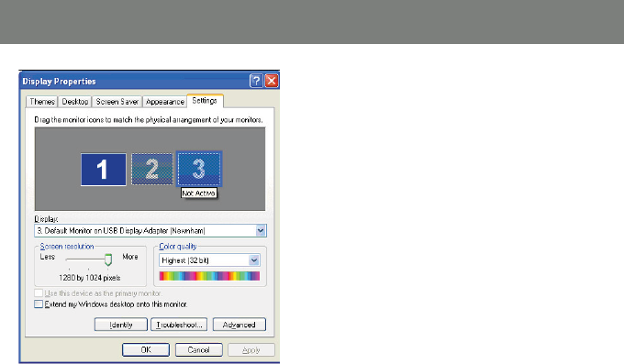Click the Highest (32 bit) combo box

point(209,260)
